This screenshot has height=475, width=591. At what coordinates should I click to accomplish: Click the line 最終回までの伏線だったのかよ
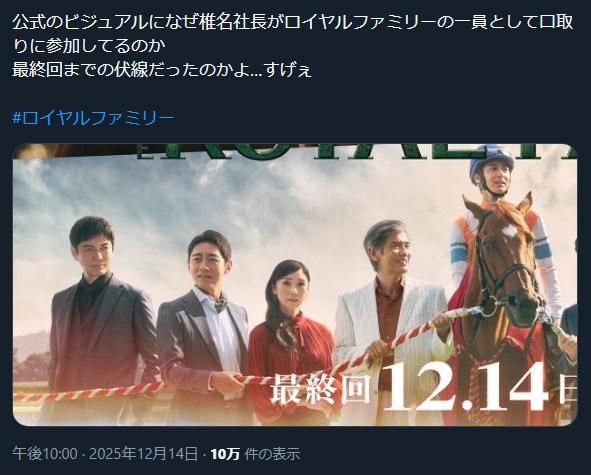(x=162, y=70)
